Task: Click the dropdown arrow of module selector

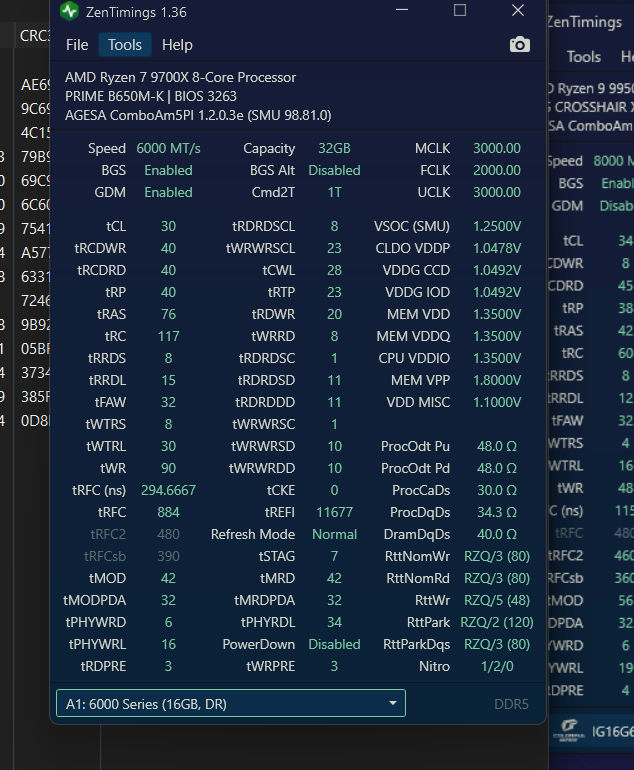Action: click(x=393, y=703)
